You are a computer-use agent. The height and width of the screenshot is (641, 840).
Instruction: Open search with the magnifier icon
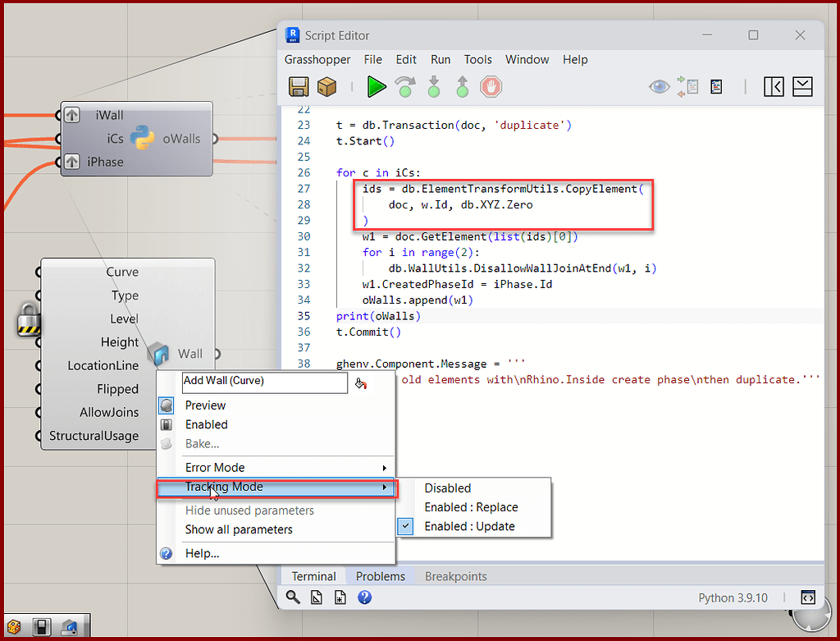click(x=292, y=598)
